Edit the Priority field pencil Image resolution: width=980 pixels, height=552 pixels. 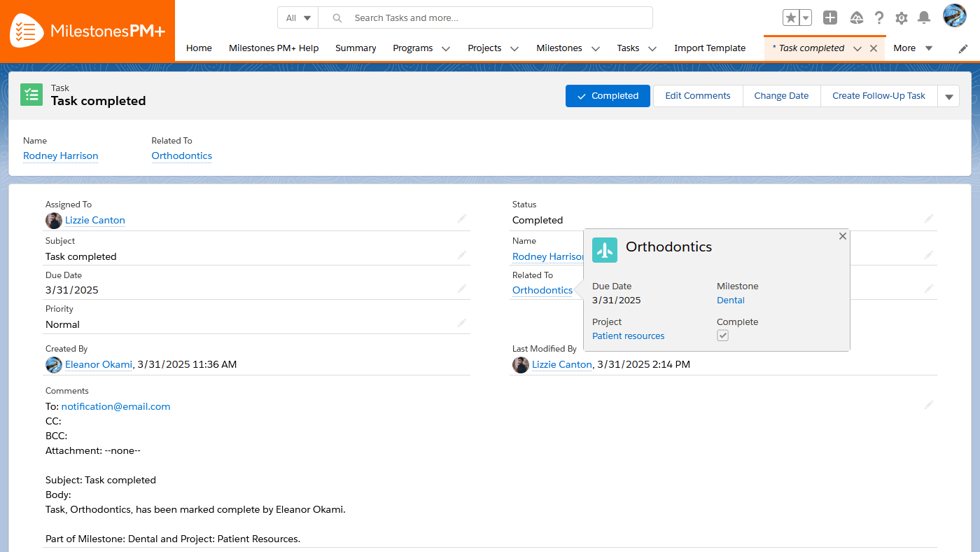pyautogui.click(x=462, y=323)
